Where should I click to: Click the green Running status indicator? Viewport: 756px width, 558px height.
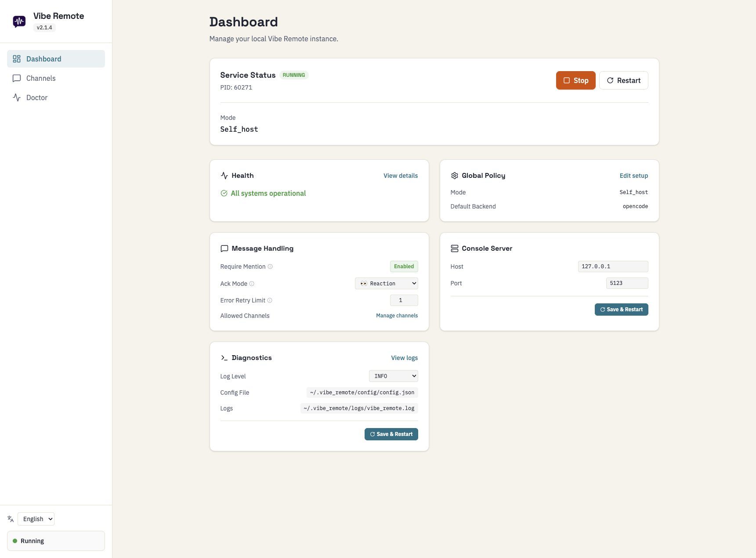[x=15, y=541]
